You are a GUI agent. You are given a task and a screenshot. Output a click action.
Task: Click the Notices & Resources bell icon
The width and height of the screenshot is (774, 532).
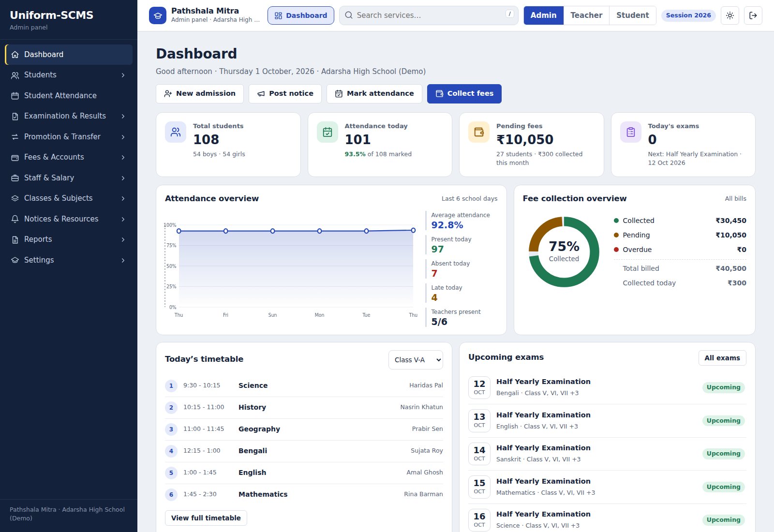15,219
